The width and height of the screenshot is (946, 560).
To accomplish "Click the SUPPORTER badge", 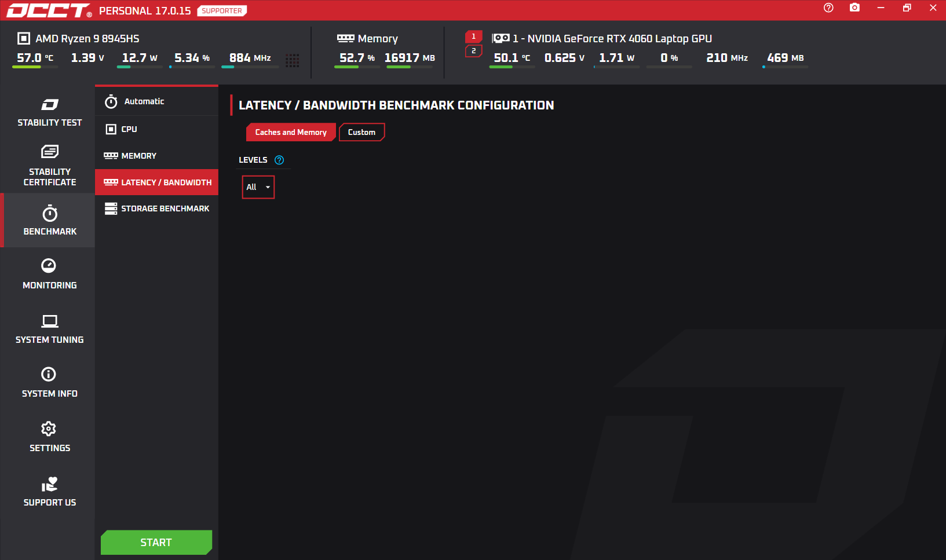I will (x=222, y=10).
